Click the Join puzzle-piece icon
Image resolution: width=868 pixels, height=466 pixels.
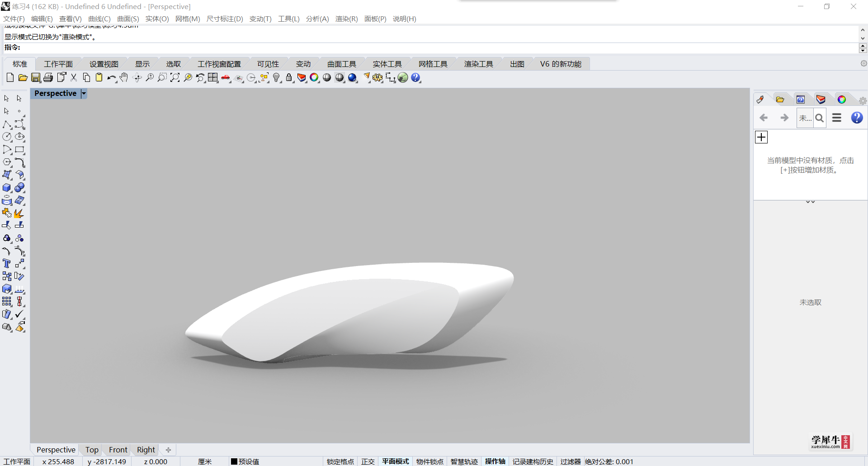click(x=7, y=213)
